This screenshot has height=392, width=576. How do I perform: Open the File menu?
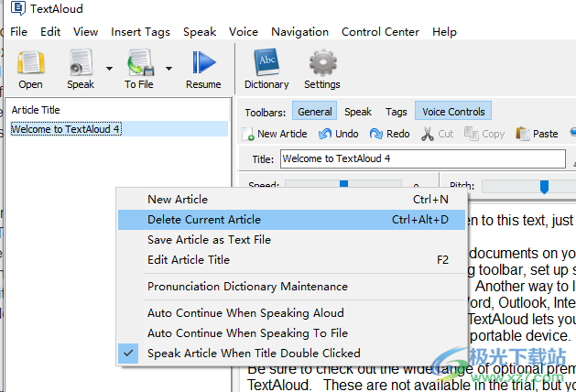pos(18,32)
